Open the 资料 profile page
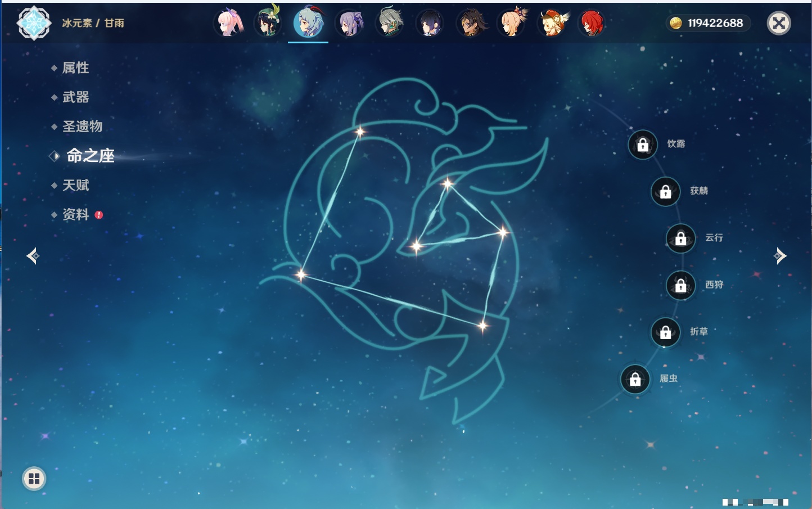This screenshot has height=509, width=812. point(75,214)
